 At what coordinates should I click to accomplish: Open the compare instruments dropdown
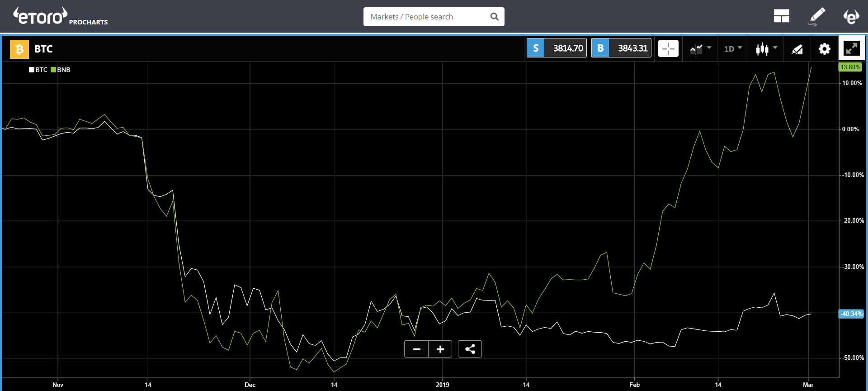(700, 48)
